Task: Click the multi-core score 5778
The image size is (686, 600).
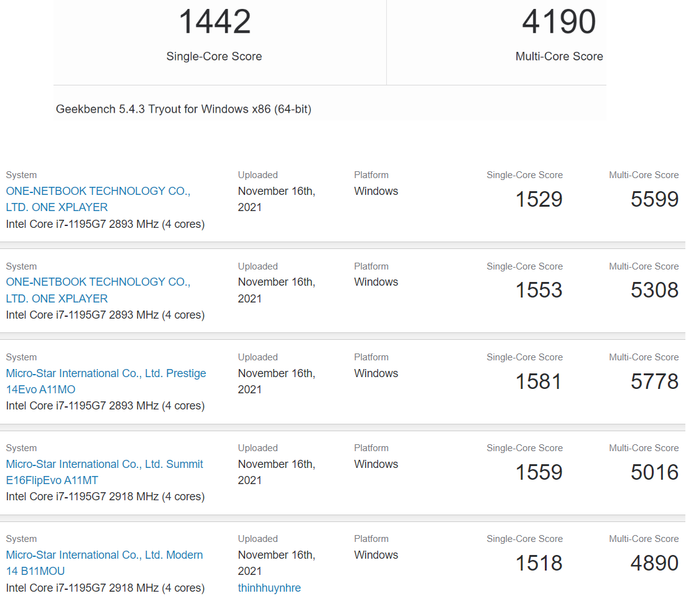Action: [x=654, y=382]
